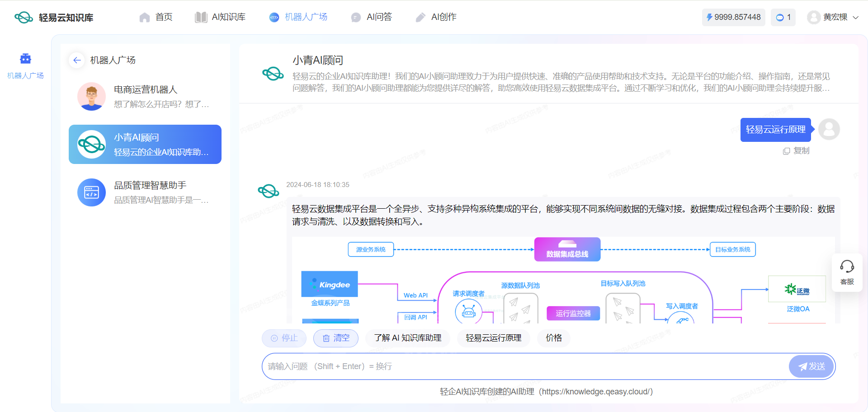
Task: Choose the 价格 suggestion chip
Action: tap(554, 338)
